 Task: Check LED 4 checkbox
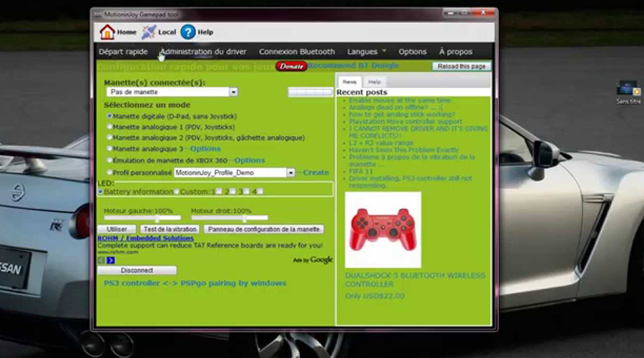click(x=260, y=192)
